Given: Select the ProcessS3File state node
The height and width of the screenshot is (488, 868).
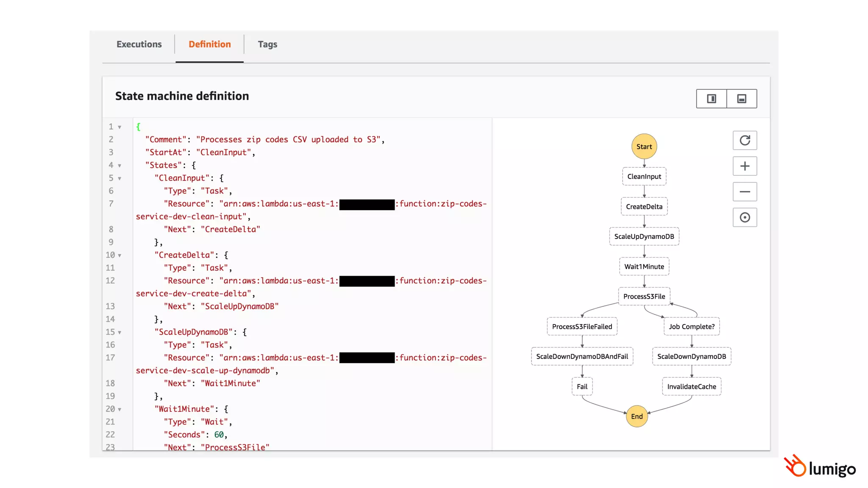Looking at the screenshot, I should point(644,297).
